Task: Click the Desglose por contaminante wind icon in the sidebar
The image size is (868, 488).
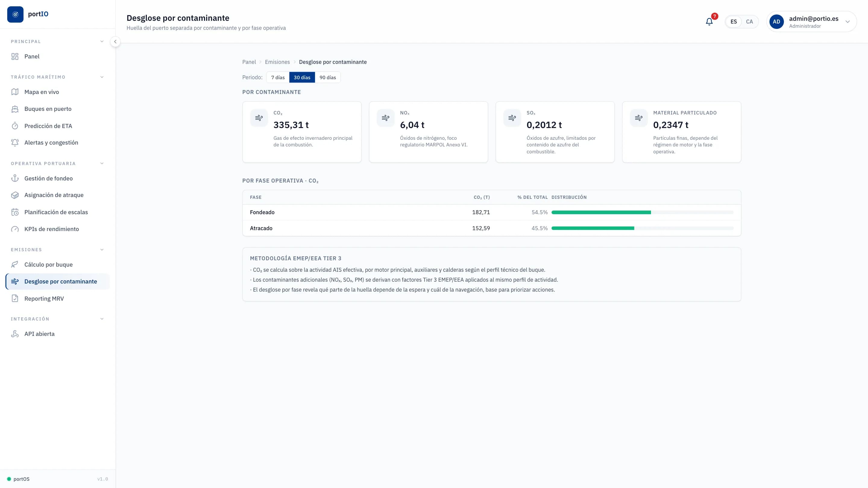Action: pyautogui.click(x=15, y=282)
